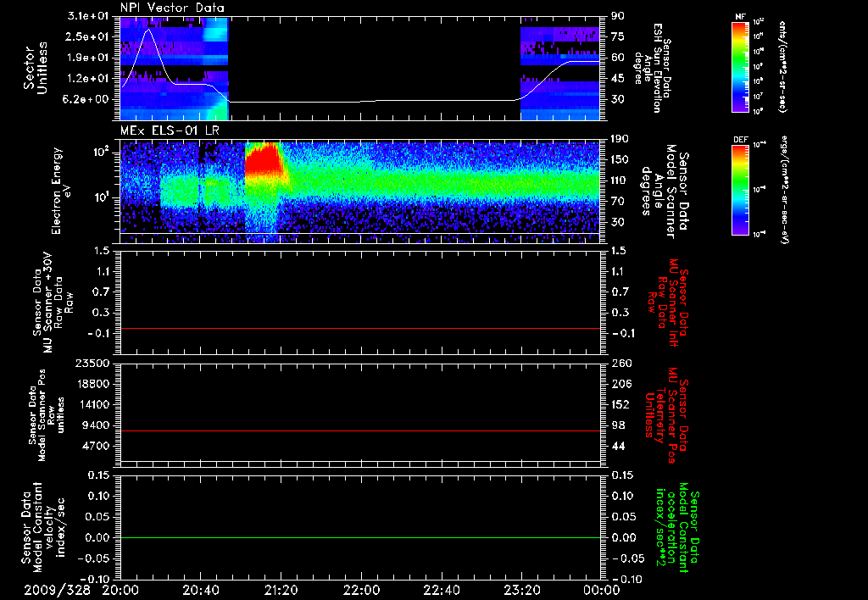
Task: Click the "22:00" time axis label
Action: click(x=361, y=591)
